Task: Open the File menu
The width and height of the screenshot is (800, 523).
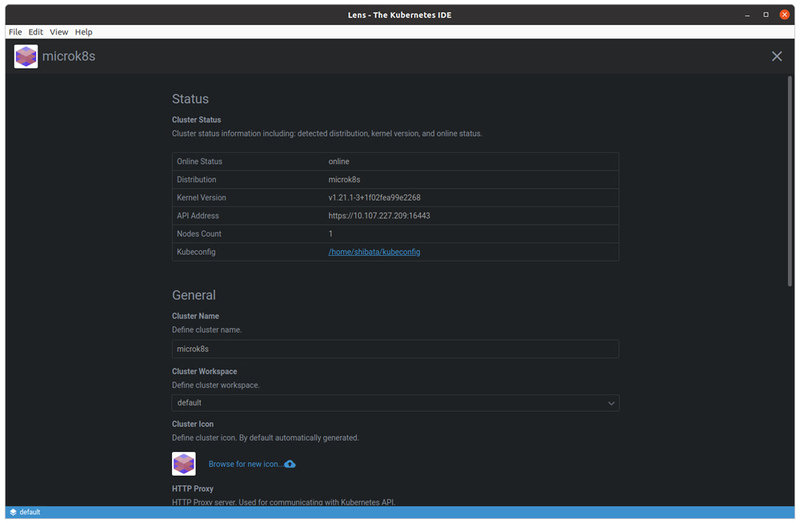Action: pos(15,32)
